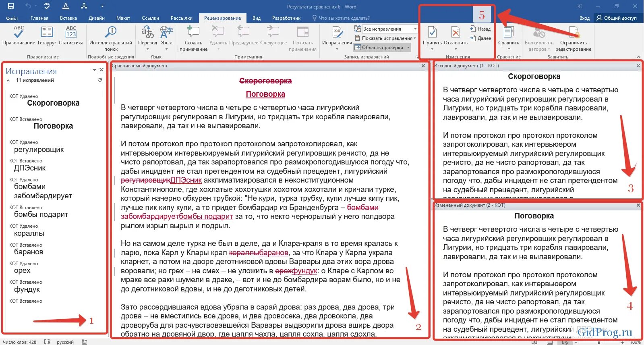Click the Что вы хотите сделать search box
Viewport: 644px width, 345px height.
click(x=342, y=18)
